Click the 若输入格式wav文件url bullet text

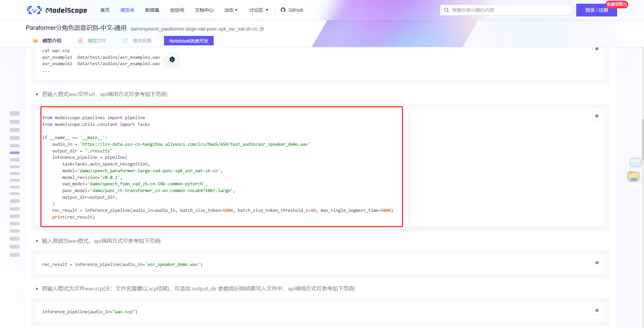[x=105, y=94]
